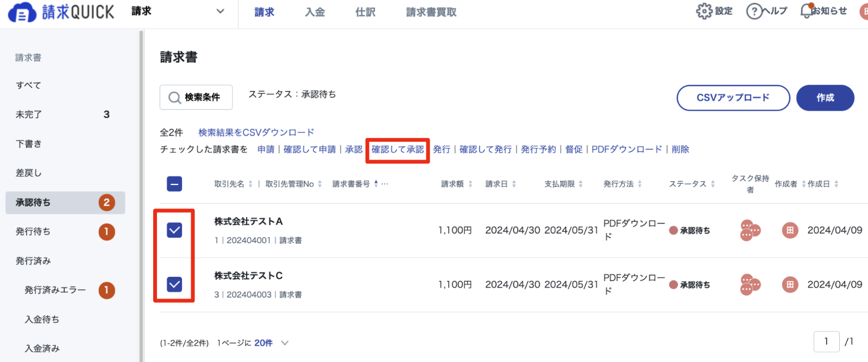Click the column options ellipsis after 請求書番号
Viewport: 868px width, 362px height.
385,184
